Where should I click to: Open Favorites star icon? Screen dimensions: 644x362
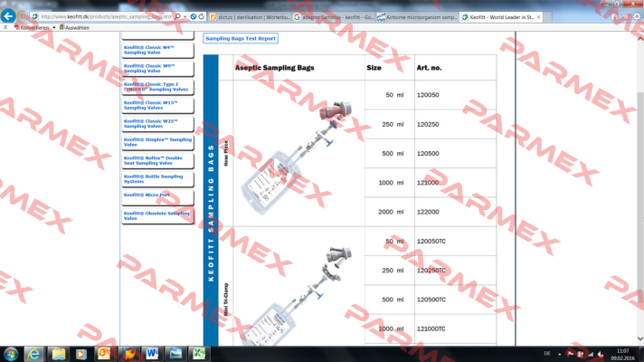pyautogui.click(x=626, y=16)
